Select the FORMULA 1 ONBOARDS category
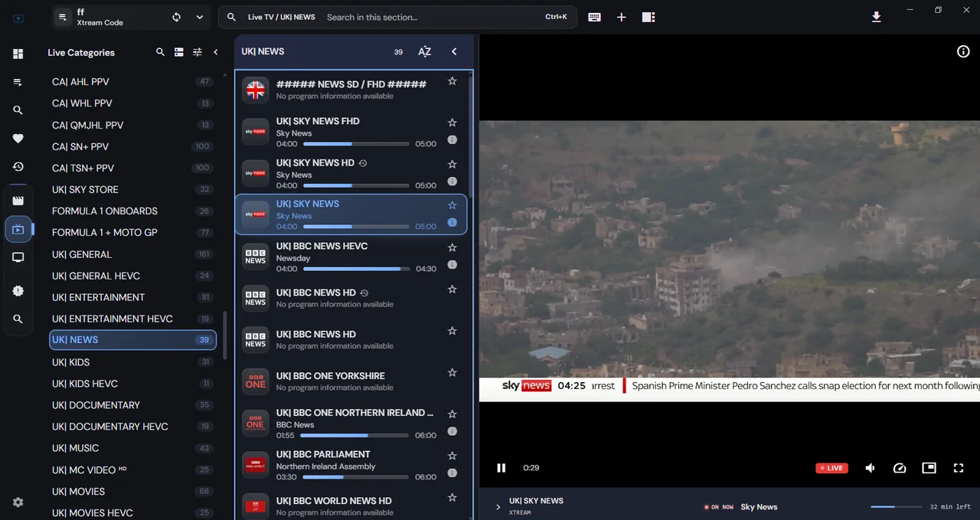This screenshot has width=980, height=520. pyautogui.click(x=132, y=211)
